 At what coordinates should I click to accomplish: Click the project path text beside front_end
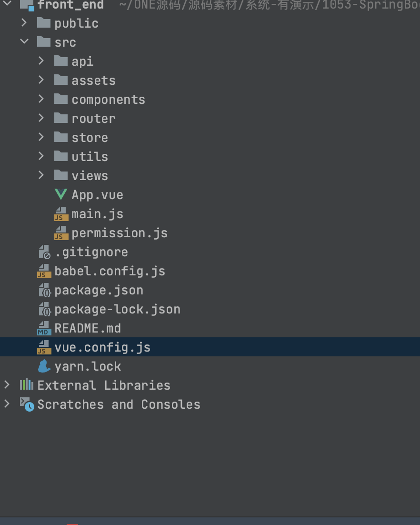[270, 5]
